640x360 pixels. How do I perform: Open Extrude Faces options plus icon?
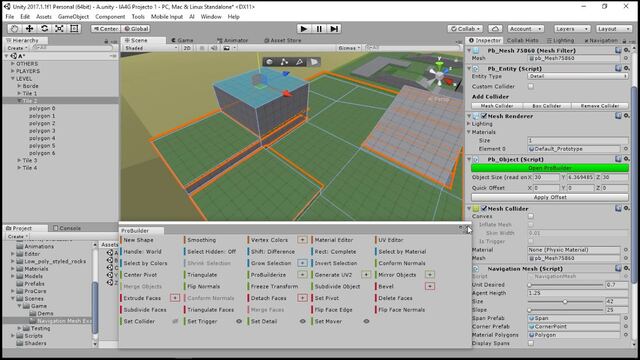point(175,298)
